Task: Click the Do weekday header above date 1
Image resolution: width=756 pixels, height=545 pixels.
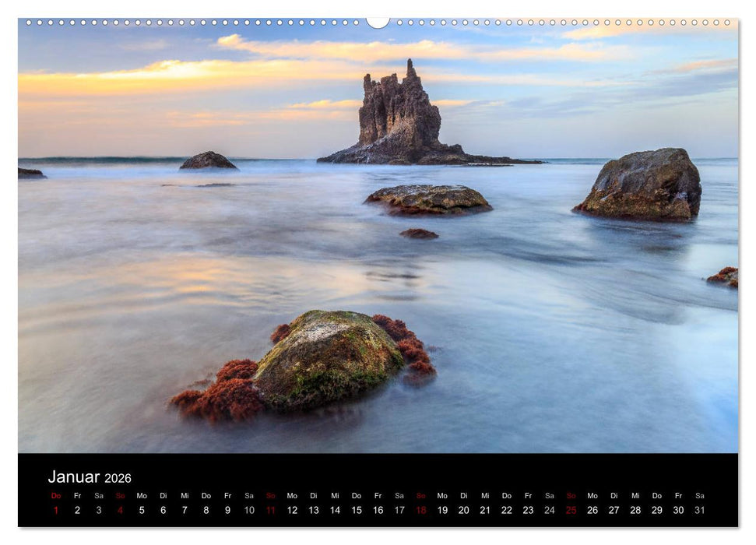Action: click(55, 494)
